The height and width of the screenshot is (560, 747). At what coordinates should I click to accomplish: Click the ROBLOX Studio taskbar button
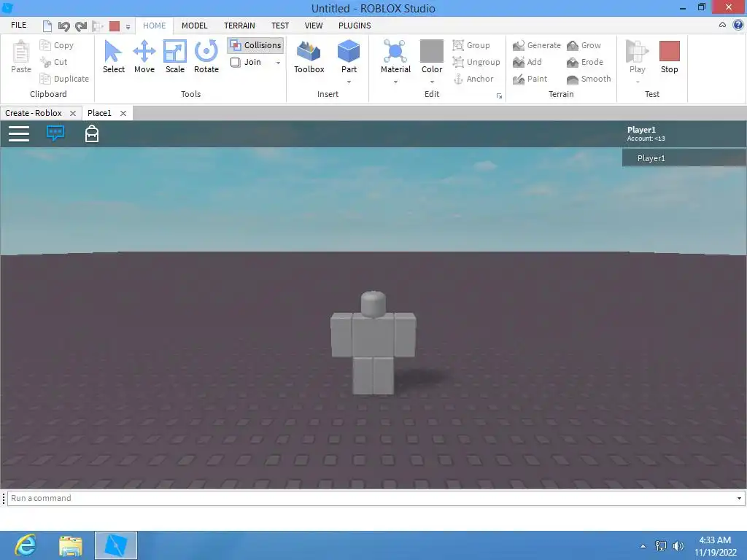point(116,545)
